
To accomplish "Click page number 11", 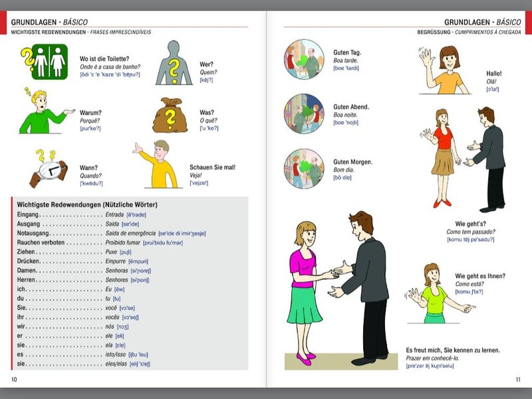I will point(518,379).
